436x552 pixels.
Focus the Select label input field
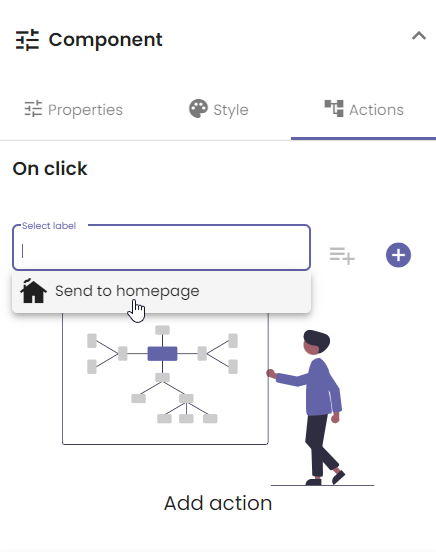tap(161, 248)
